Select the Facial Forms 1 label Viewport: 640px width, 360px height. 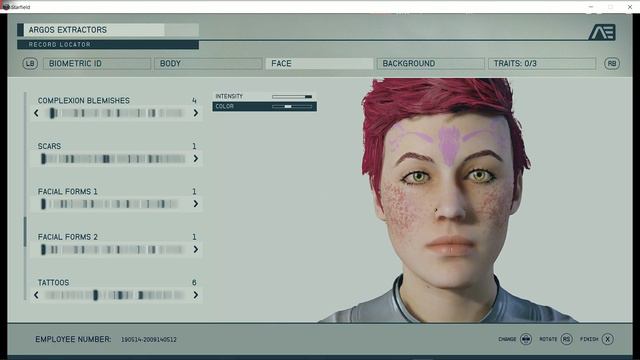68,191
